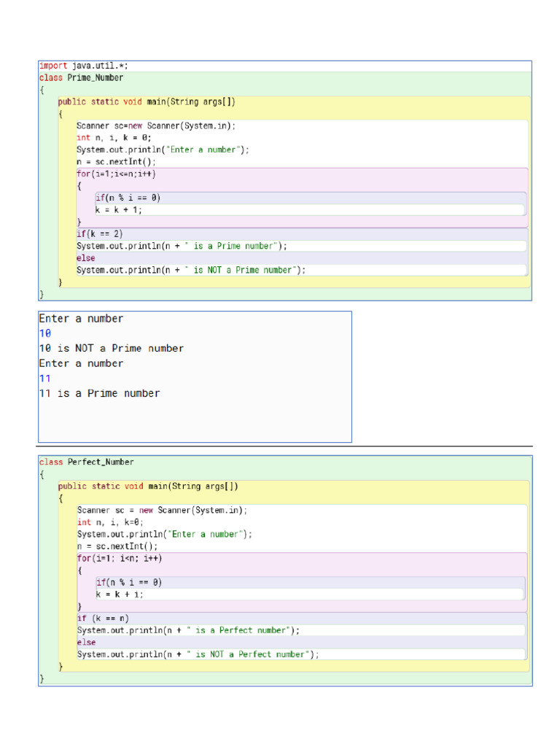Select the 'k = k + i;' statement
This screenshot has width=560, height=747.
point(120,595)
